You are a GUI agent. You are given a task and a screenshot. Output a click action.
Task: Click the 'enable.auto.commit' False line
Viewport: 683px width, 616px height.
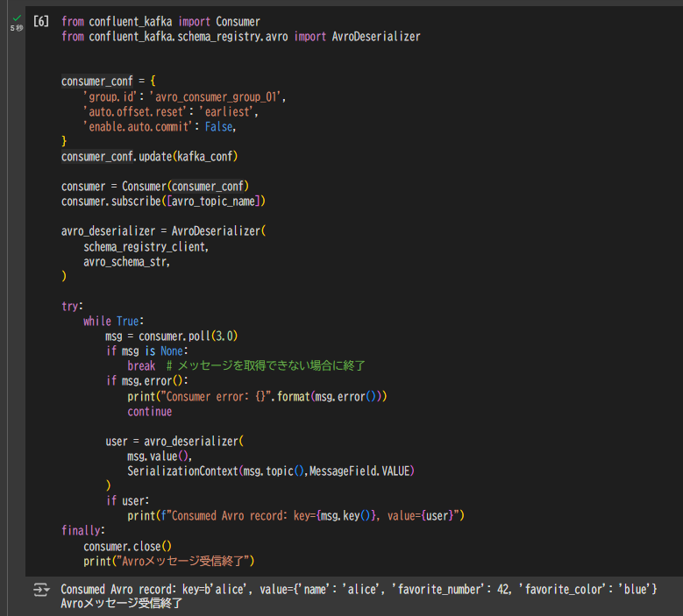160,127
